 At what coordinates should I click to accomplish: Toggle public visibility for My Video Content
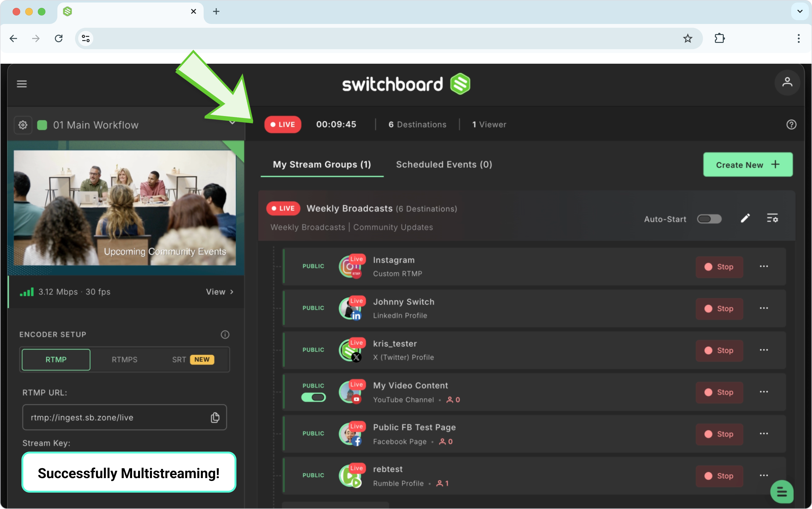click(x=314, y=398)
